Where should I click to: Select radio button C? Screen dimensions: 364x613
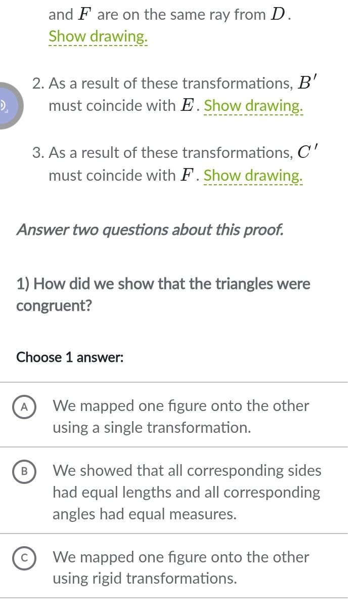24,557
